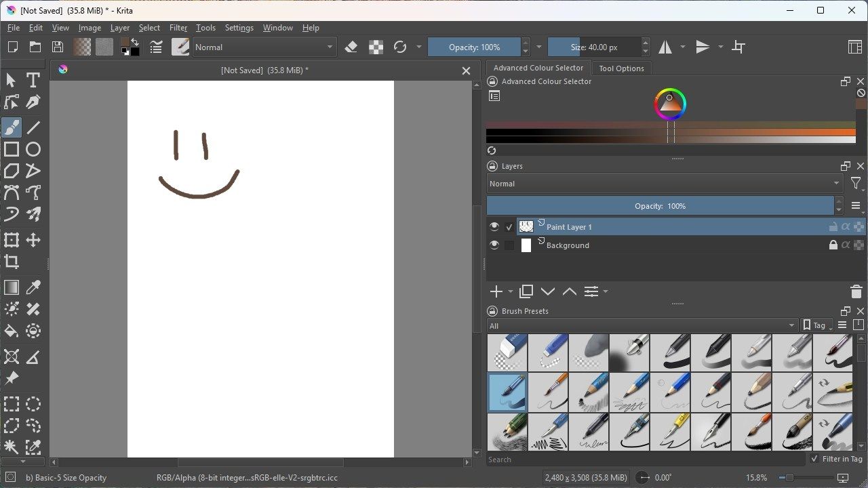Choose the Measure tool
This screenshot has height=488, width=868.
click(x=33, y=357)
